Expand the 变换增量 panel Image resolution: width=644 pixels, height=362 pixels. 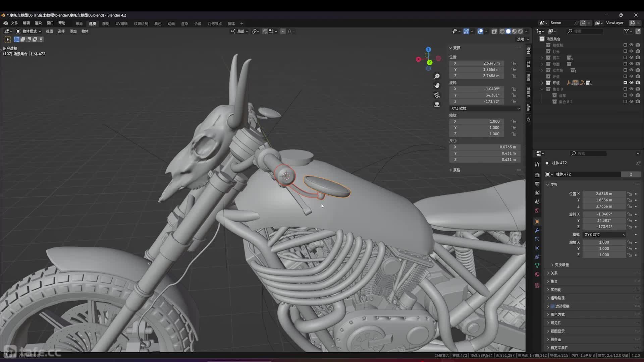(560, 265)
